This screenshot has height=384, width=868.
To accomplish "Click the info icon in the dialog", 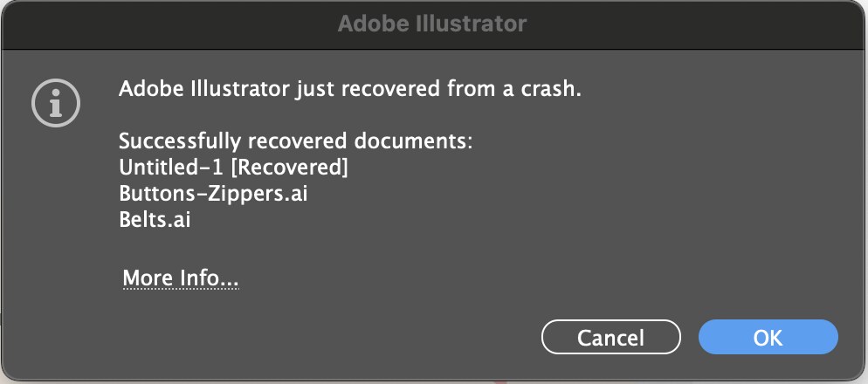I will (x=56, y=104).
